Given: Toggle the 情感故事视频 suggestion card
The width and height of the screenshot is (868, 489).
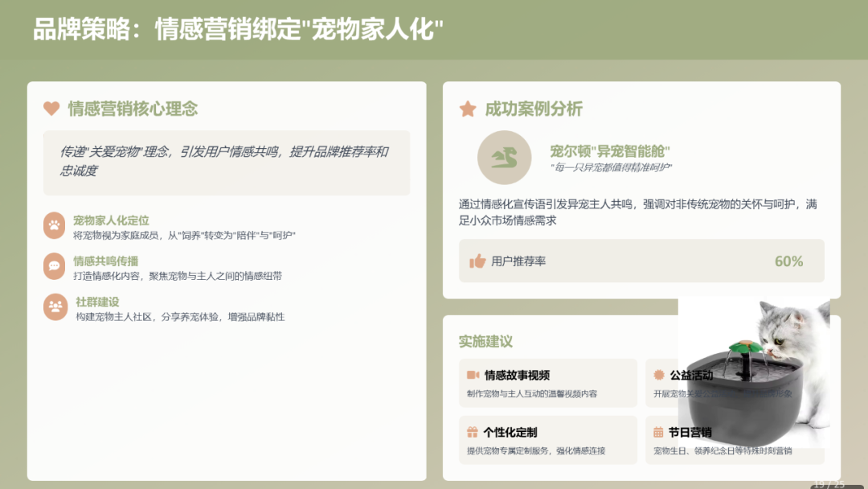Looking at the screenshot, I should point(547,383).
